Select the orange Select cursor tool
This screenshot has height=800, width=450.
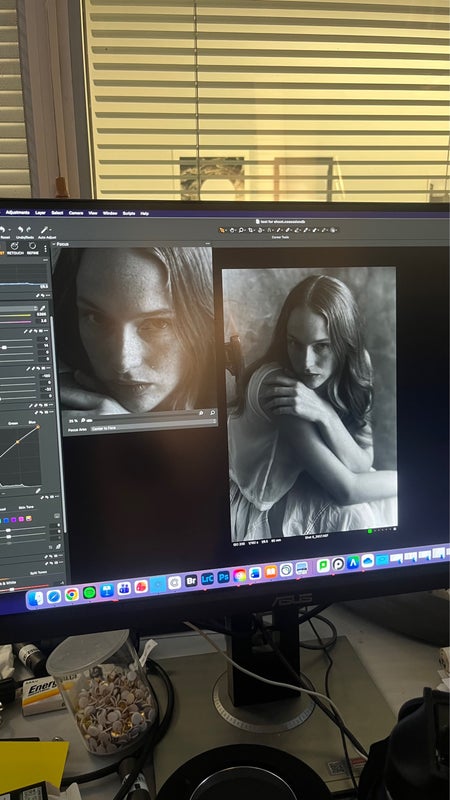221,230
